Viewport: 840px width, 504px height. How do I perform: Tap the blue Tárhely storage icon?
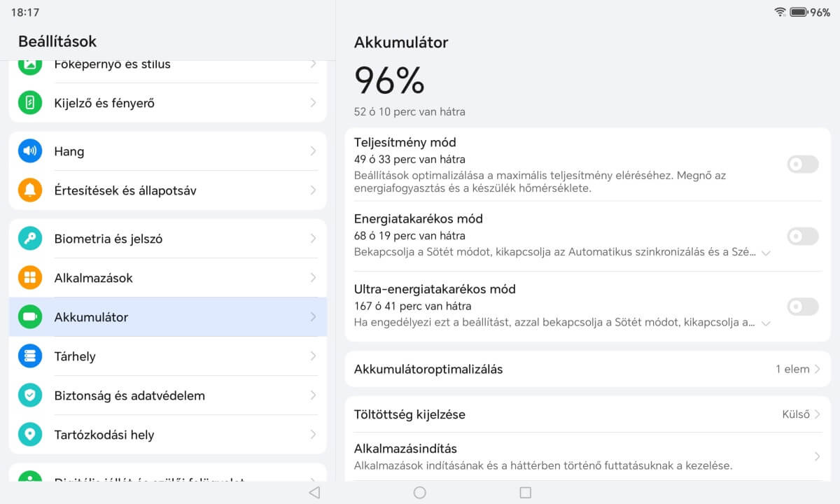click(30, 356)
